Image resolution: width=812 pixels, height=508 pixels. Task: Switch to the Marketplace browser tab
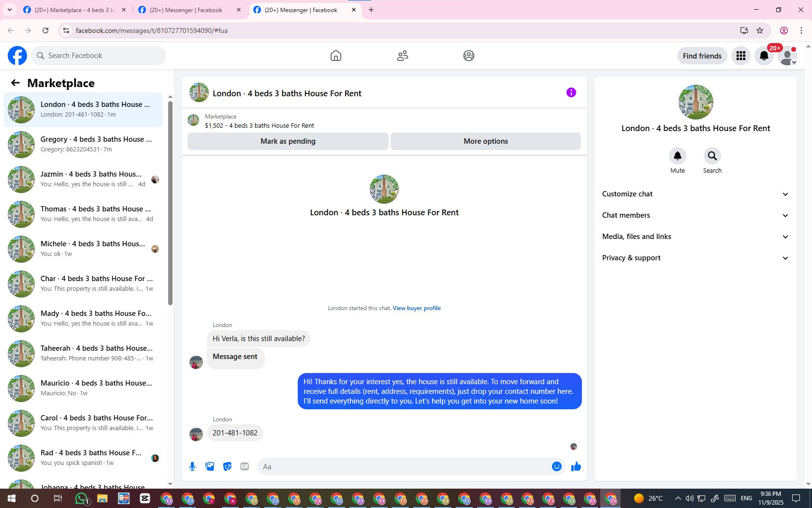pos(75,10)
